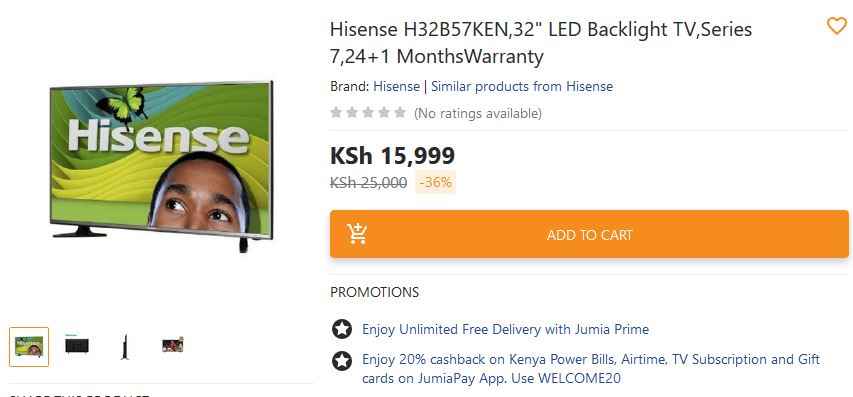Click star badge beside 20% cashback promotion
This screenshot has height=397, width=853.
pyautogui.click(x=342, y=361)
